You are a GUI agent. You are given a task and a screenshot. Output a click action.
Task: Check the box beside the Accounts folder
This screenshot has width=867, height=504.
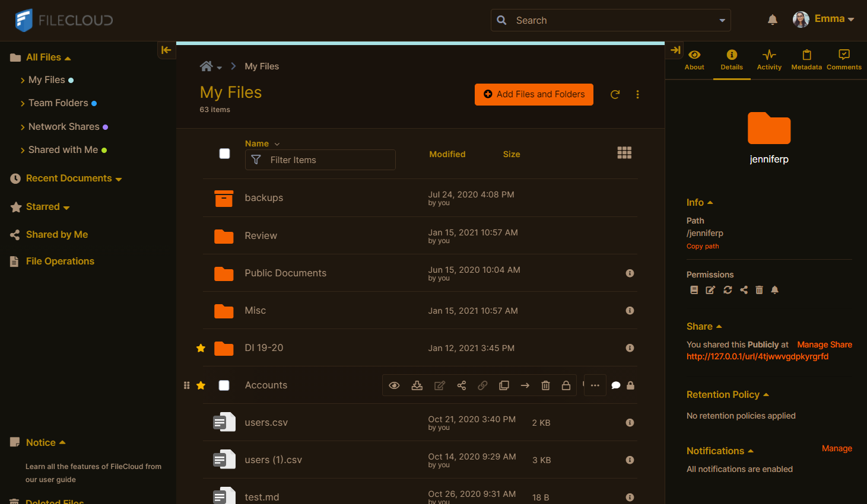tap(224, 385)
